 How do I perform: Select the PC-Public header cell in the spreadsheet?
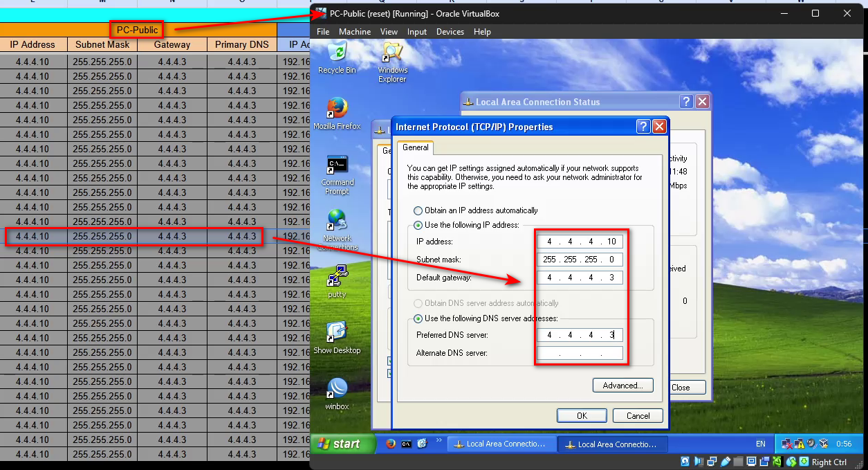point(138,30)
